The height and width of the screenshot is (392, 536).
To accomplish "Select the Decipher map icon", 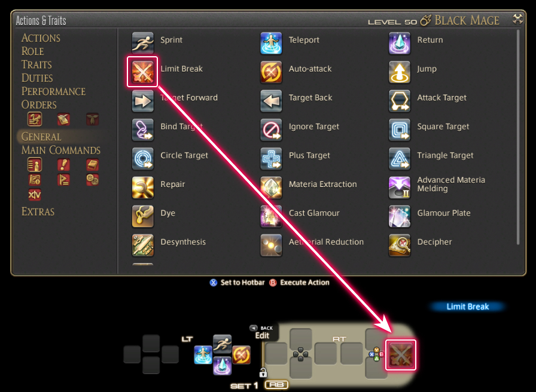I will click(399, 245).
